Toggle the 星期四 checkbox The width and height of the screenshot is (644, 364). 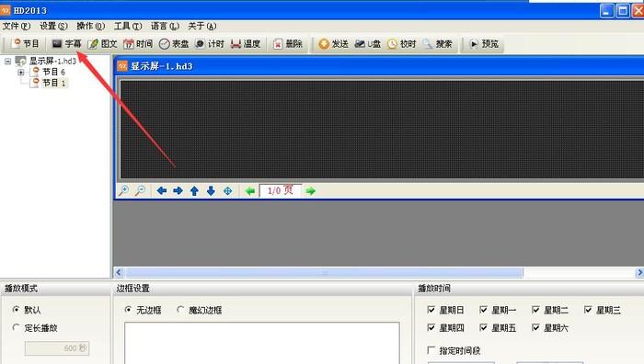(431, 327)
